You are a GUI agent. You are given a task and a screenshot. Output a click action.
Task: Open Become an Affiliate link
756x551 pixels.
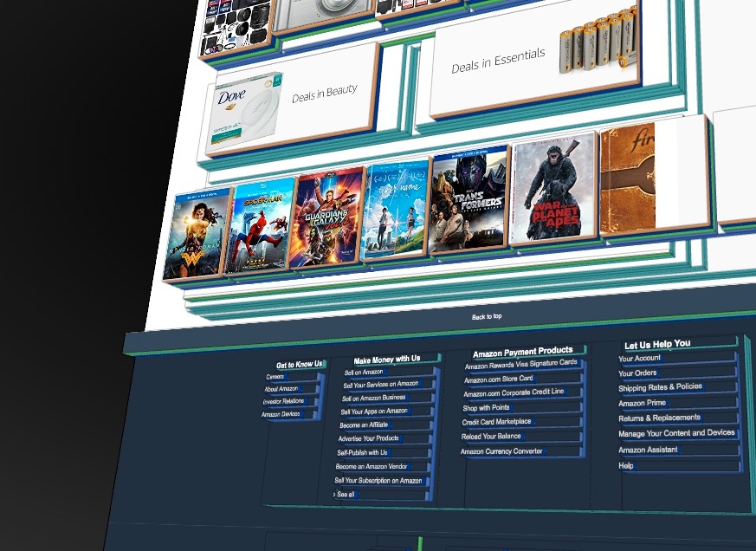click(364, 425)
